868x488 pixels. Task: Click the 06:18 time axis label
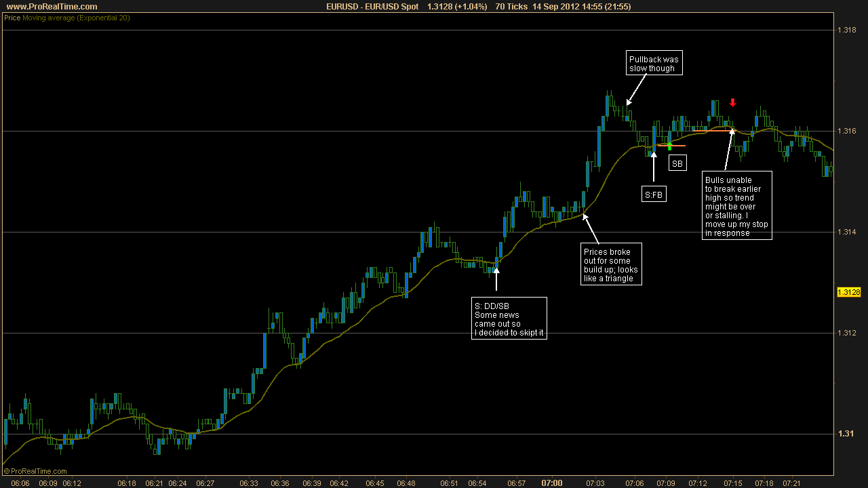coord(127,483)
